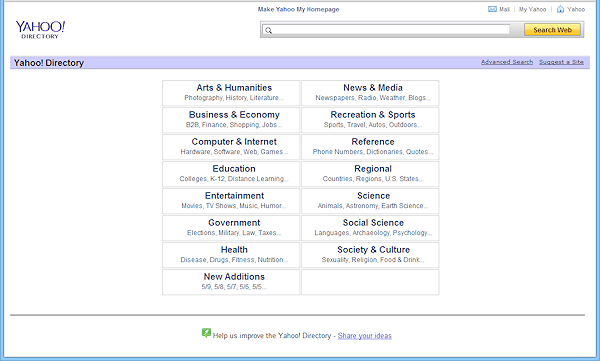View the New Additions listing
The height and width of the screenshot is (361, 600).
[x=234, y=277]
